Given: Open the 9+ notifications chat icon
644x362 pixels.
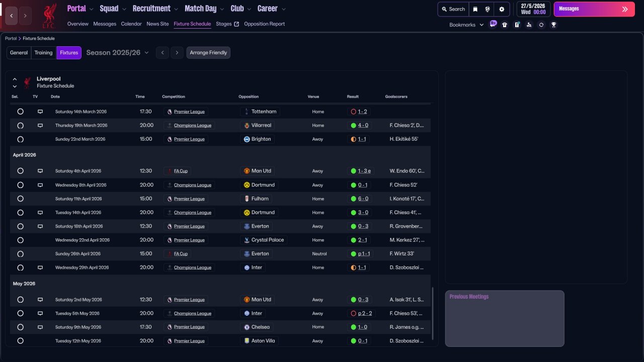Looking at the screenshot, I should (x=493, y=24).
